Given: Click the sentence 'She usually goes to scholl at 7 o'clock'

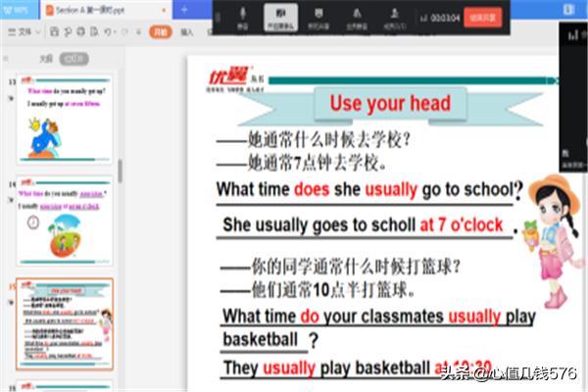Looking at the screenshot, I should 363,225.
